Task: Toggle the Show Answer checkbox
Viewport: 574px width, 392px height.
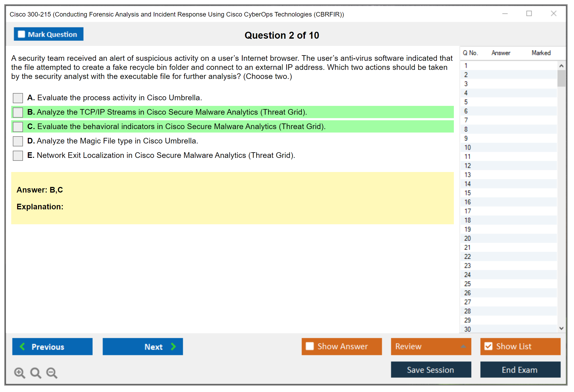Action: pyautogui.click(x=310, y=346)
